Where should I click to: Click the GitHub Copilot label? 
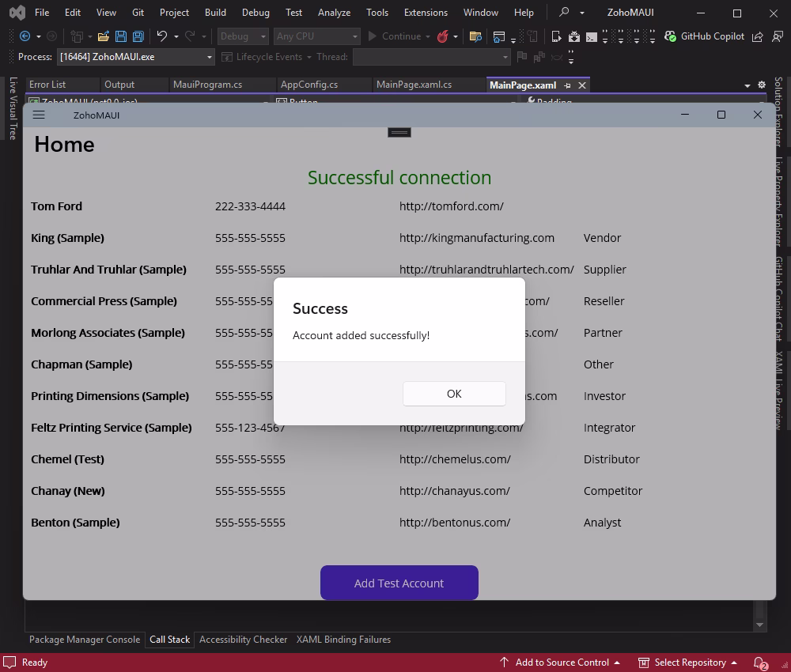[x=713, y=36]
